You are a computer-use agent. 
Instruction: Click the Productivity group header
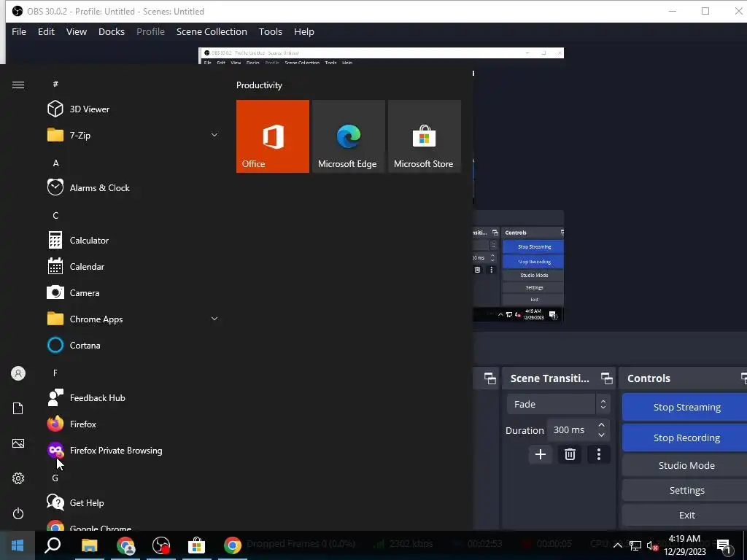click(259, 85)
